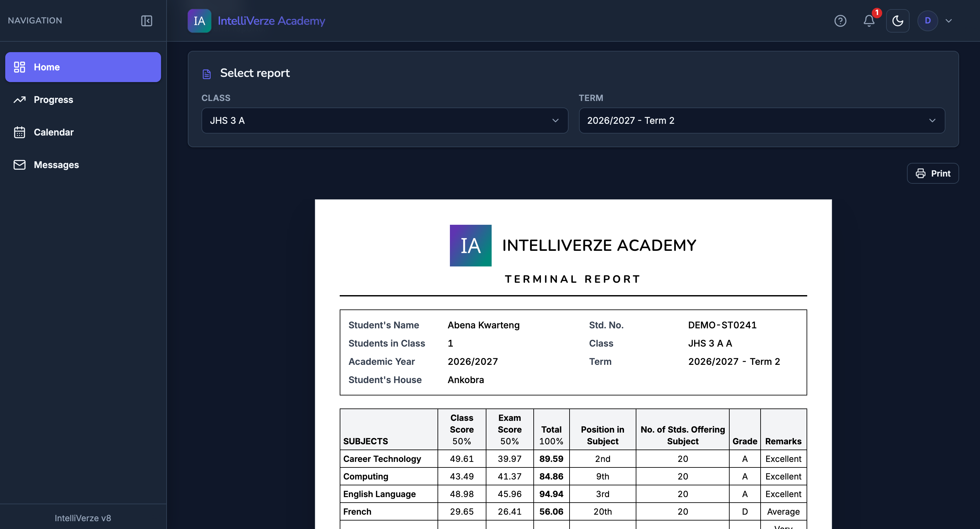Open the IntelliVerze Academy title link
980x529 pixels.
(271, 21)
